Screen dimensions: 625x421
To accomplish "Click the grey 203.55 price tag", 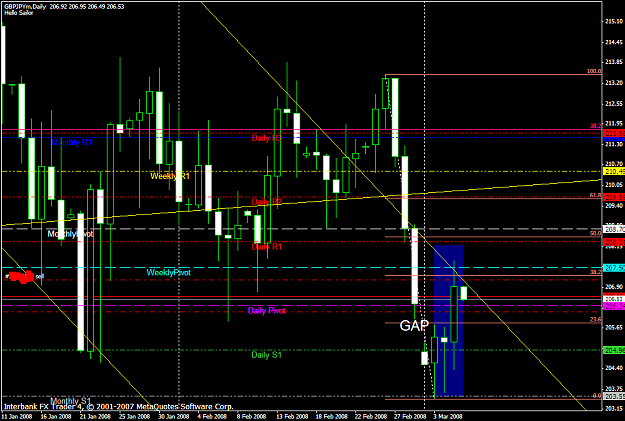I will pyautogui.click(x=614, y=397).
